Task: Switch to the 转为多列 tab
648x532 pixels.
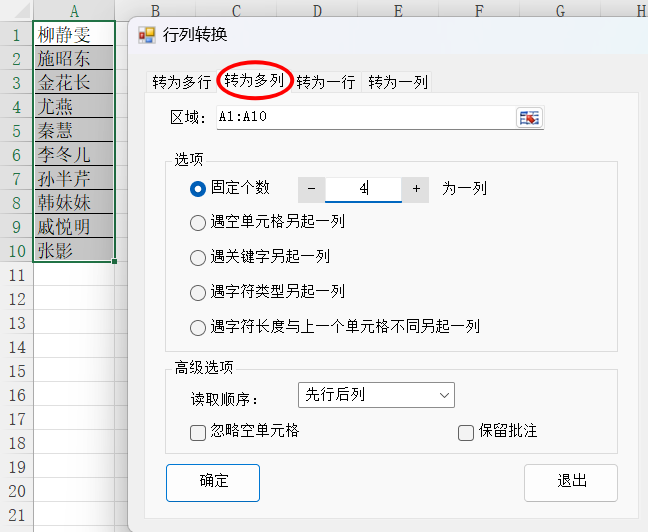Action: point(254,80)
